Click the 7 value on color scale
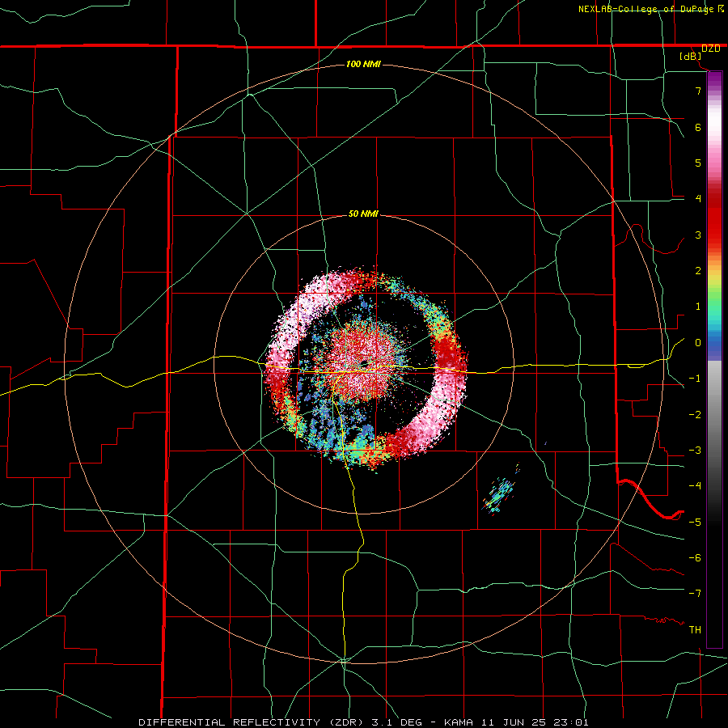Viewport: 728px width, 728px height. pos(698,91)
